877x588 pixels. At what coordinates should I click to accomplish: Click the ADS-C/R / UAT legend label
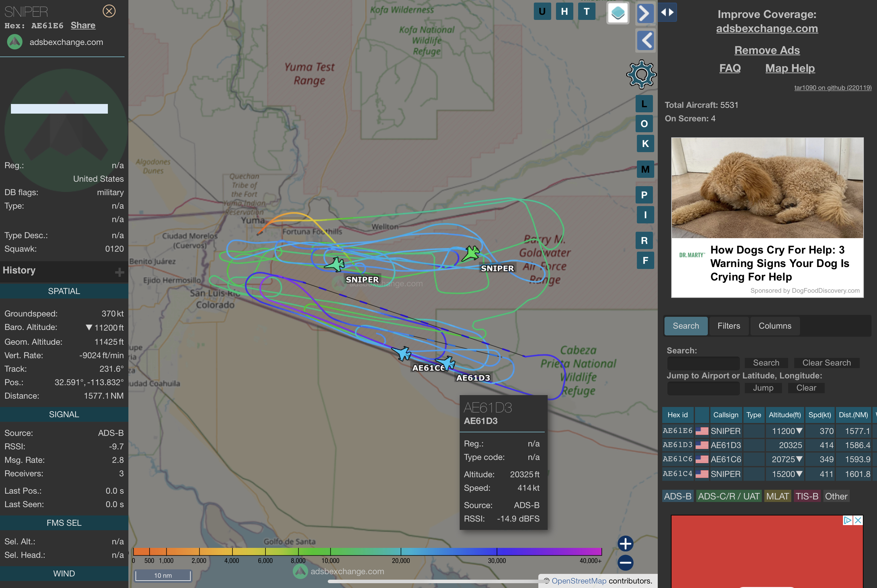pyautogui.click(x=728, y=497)
